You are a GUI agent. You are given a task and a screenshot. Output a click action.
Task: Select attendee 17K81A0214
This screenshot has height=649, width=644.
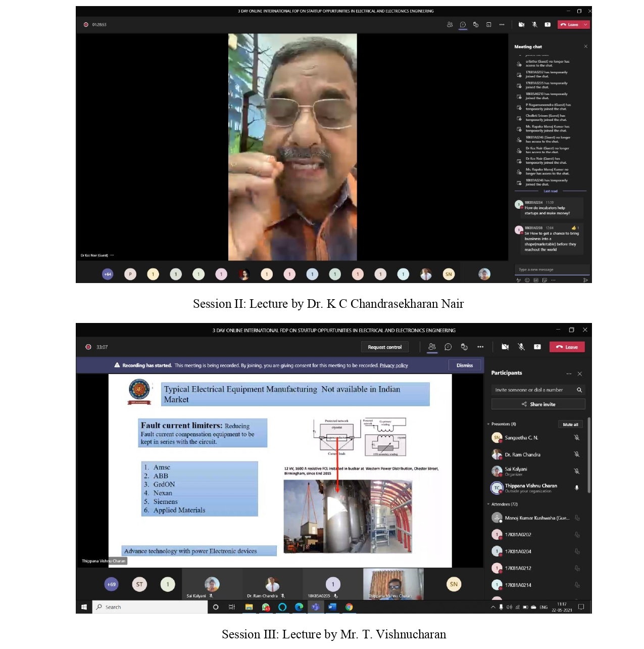(536, 585)
